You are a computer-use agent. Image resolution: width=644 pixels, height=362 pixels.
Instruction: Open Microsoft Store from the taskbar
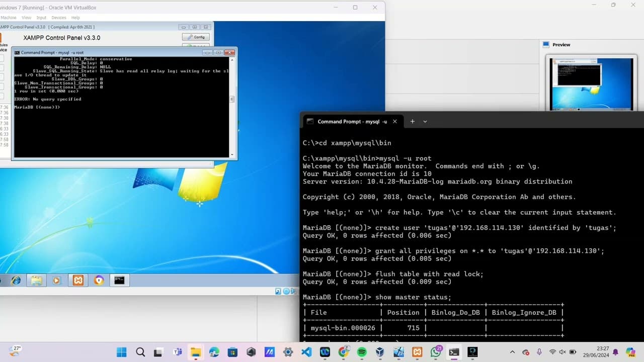[x=232, y=352]
